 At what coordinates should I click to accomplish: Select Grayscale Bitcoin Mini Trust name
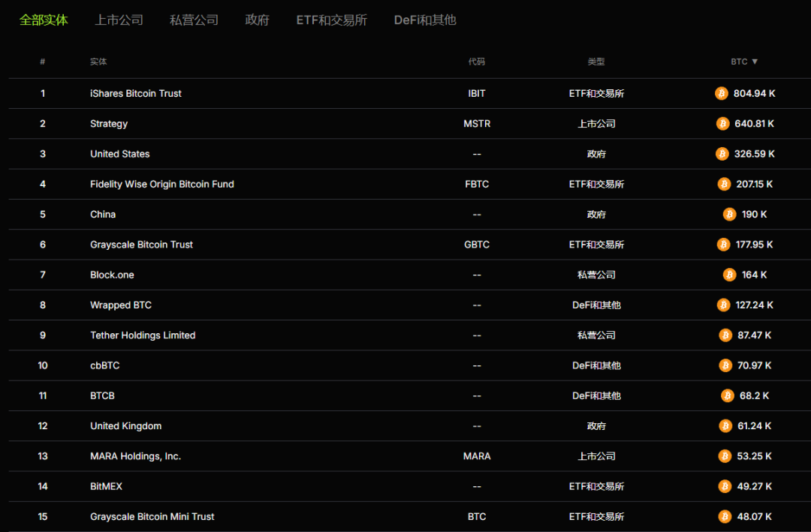pyautogui.click(x=152, y=517)
